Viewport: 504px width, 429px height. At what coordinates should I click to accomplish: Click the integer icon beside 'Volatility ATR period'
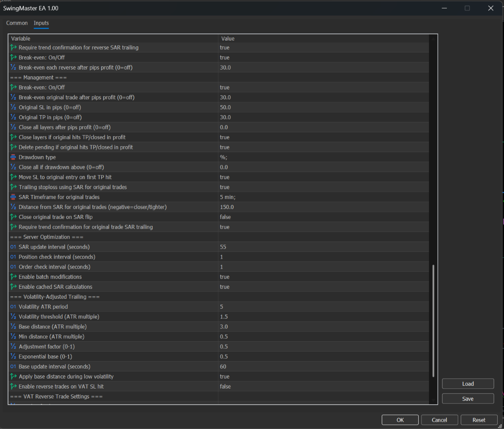click(13, 307)
